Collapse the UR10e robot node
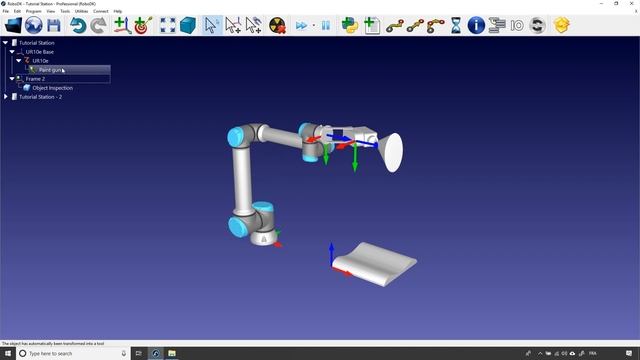Viewport: 640px width, 360px height. (19, 60)
